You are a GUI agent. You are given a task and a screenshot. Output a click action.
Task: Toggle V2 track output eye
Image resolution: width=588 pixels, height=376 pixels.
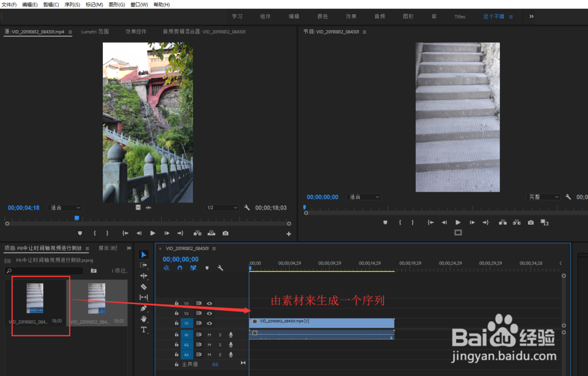coord(209,313)
